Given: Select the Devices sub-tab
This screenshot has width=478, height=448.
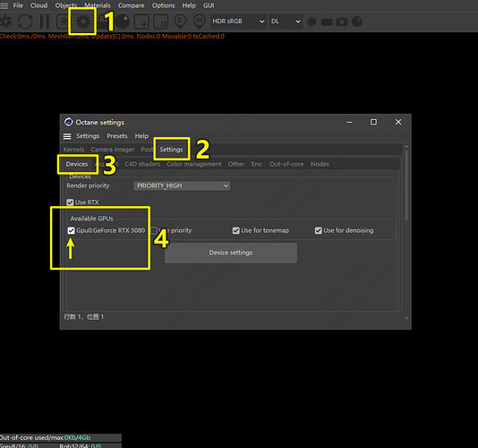Looking at the screenshot, I should click(77, 164).
